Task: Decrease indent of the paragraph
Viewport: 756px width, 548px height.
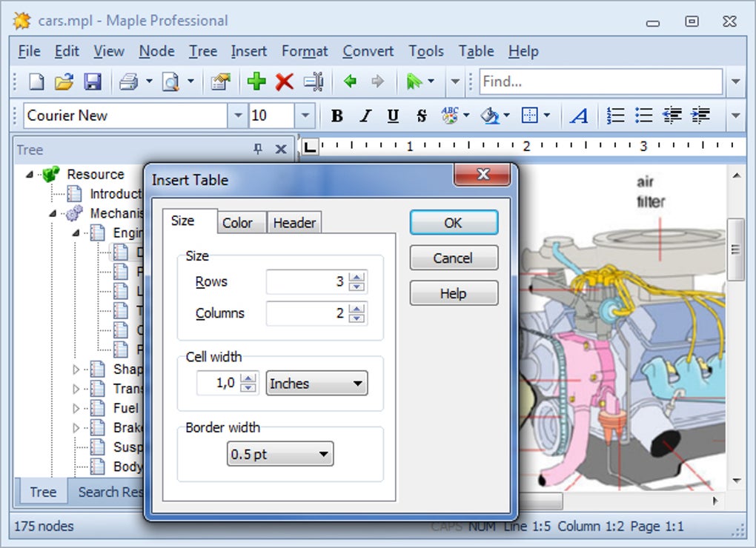Action: 672,116
